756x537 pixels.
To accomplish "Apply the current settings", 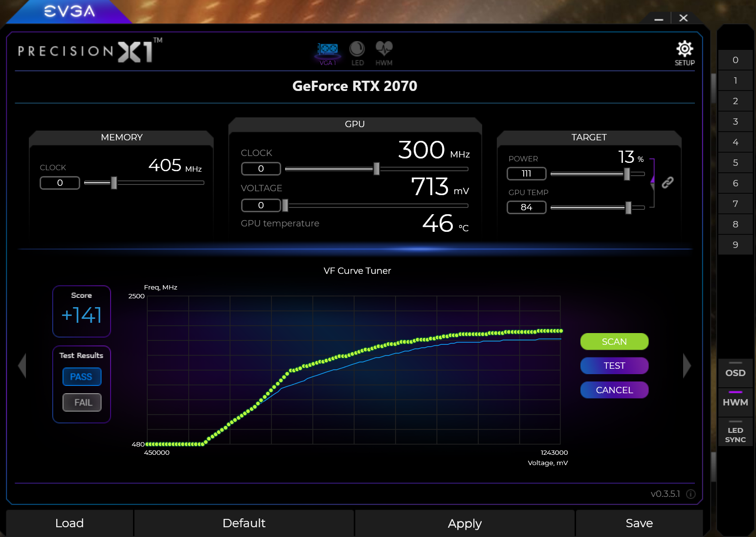I will pos(465,523).
